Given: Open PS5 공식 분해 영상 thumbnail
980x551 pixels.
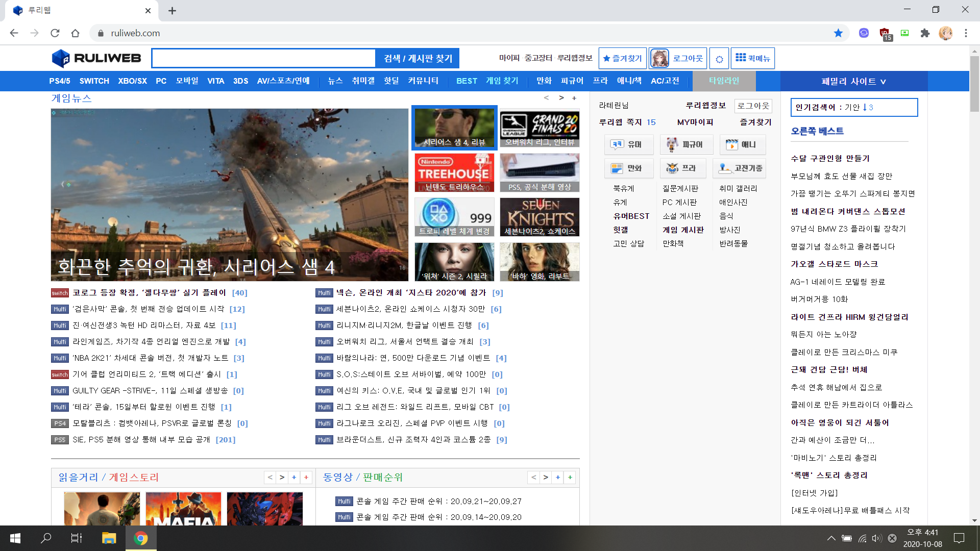Looking at the screenshot, I should coord(540,172).
